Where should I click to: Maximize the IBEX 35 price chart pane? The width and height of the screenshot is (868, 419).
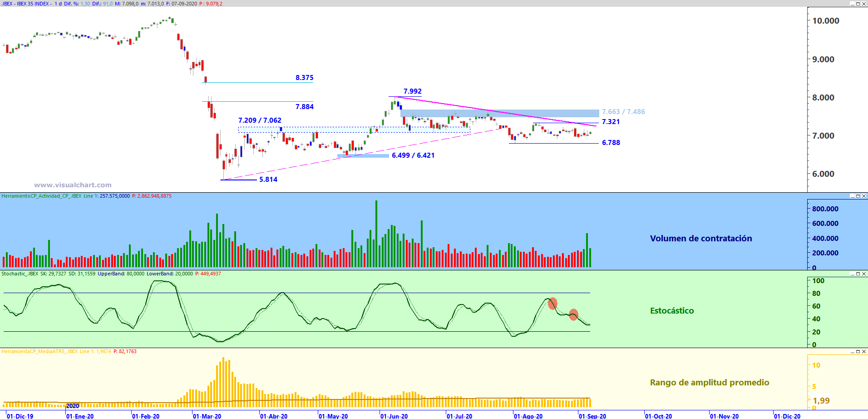(858, 4)
